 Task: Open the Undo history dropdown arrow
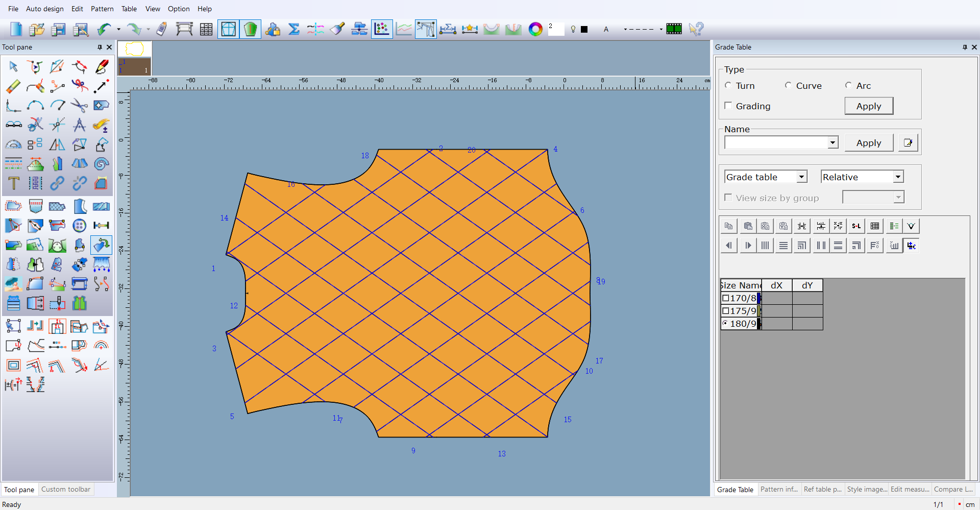(x=118, y=29)
